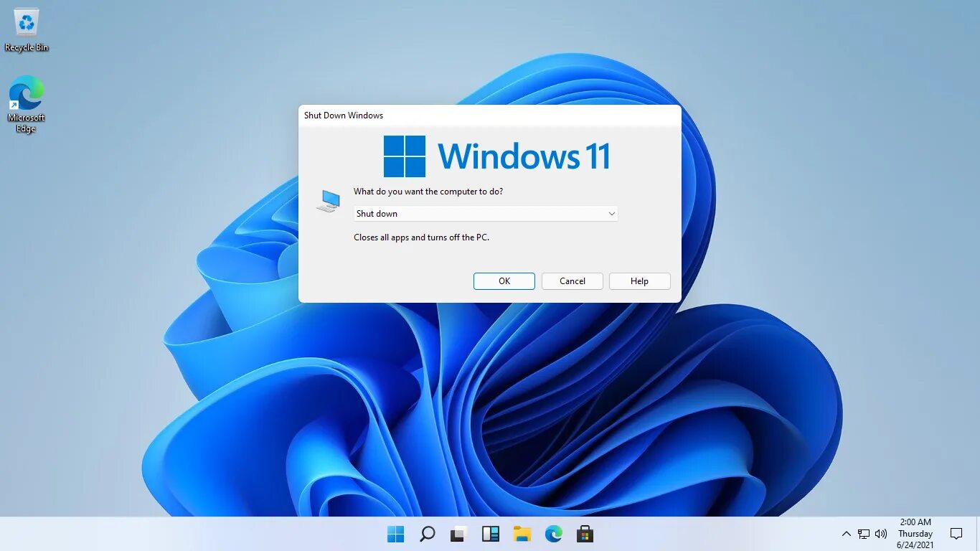The height and width of the screenshot is (551, 980).
Task: Confirm shutdown with the OK button
Action: click(x=504, y=281)
